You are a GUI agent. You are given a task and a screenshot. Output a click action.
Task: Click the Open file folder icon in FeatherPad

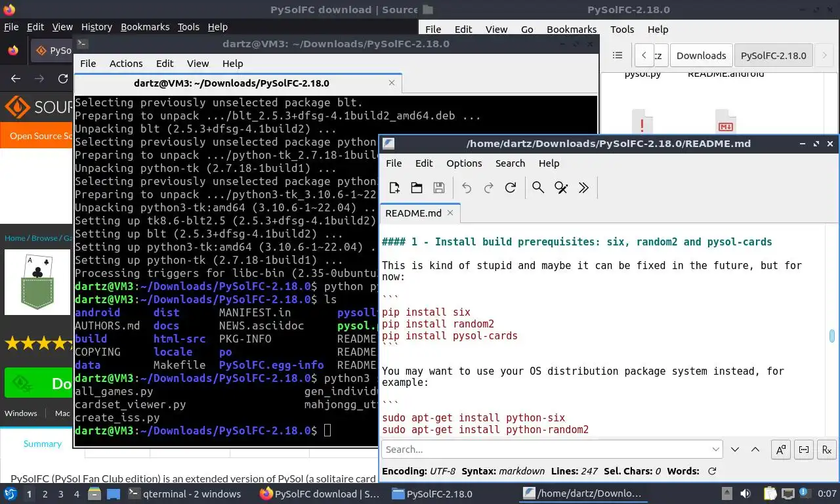point(417,188)
